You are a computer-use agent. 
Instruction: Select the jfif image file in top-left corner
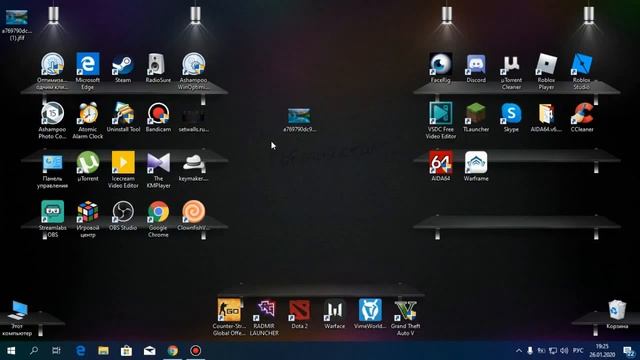17,24
